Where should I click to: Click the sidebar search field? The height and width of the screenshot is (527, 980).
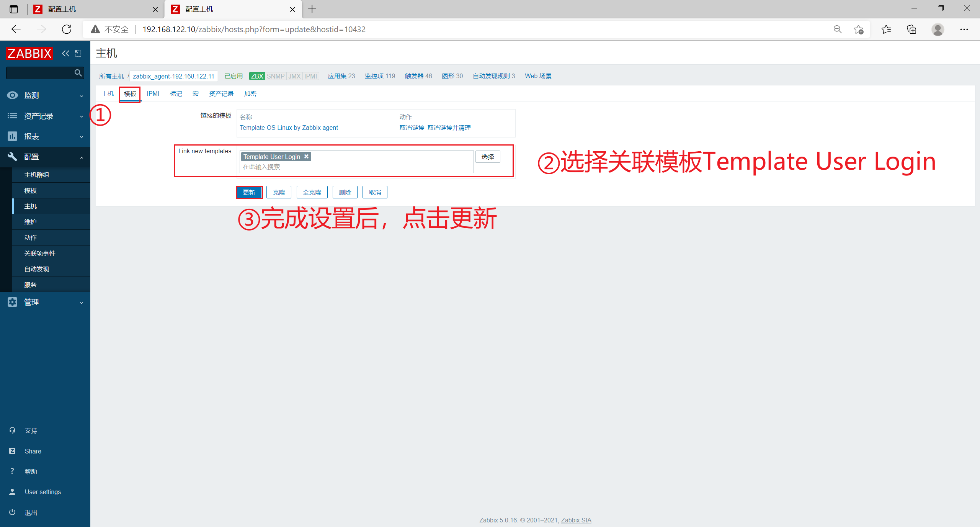(x=45, y=73)
